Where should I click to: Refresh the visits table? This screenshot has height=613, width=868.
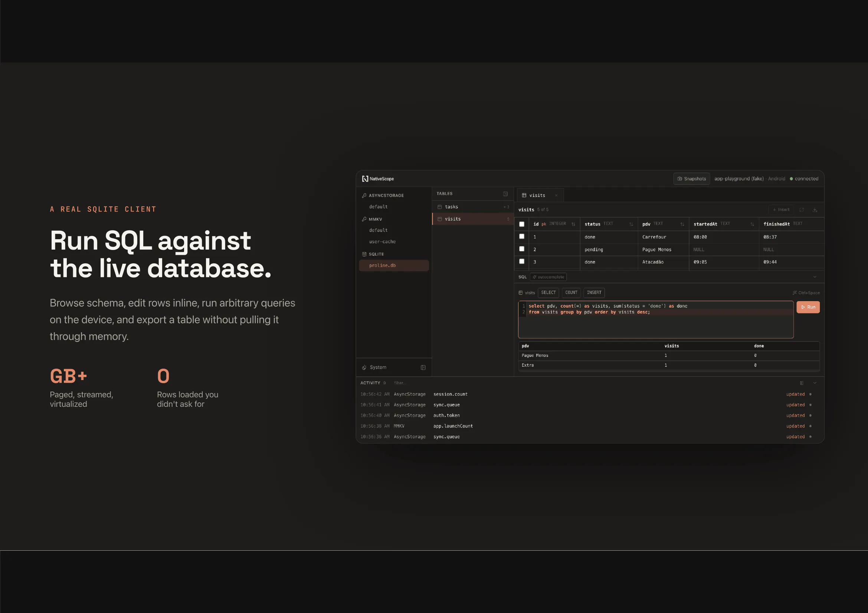(x=802, y=210)
